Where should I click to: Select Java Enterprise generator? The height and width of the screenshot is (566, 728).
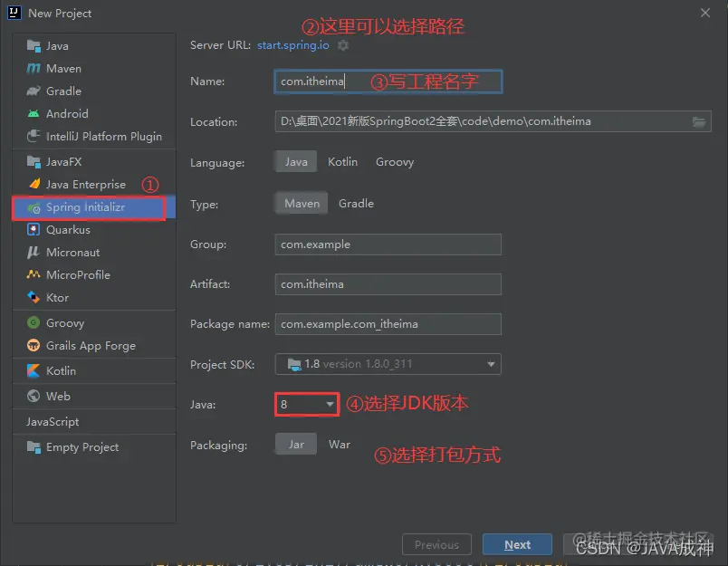(x=94, y=185)
